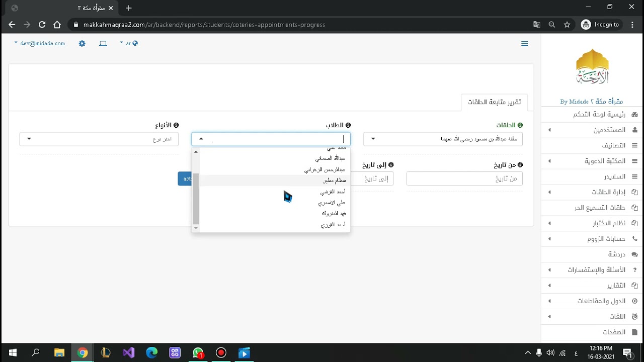Select student سطام مطير from list
Viewport: 644px width, 362px height.
pos(275,180)
